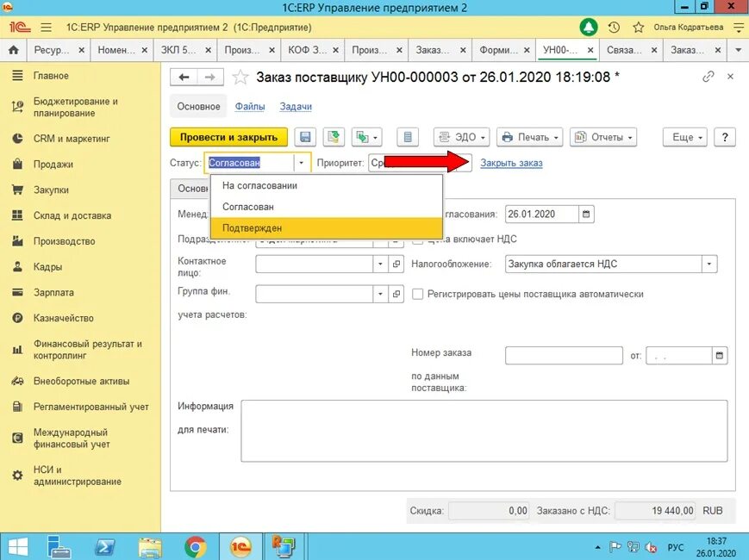Choose status Подтвержден
749x560 pixels.
click(x=327, y=227)
